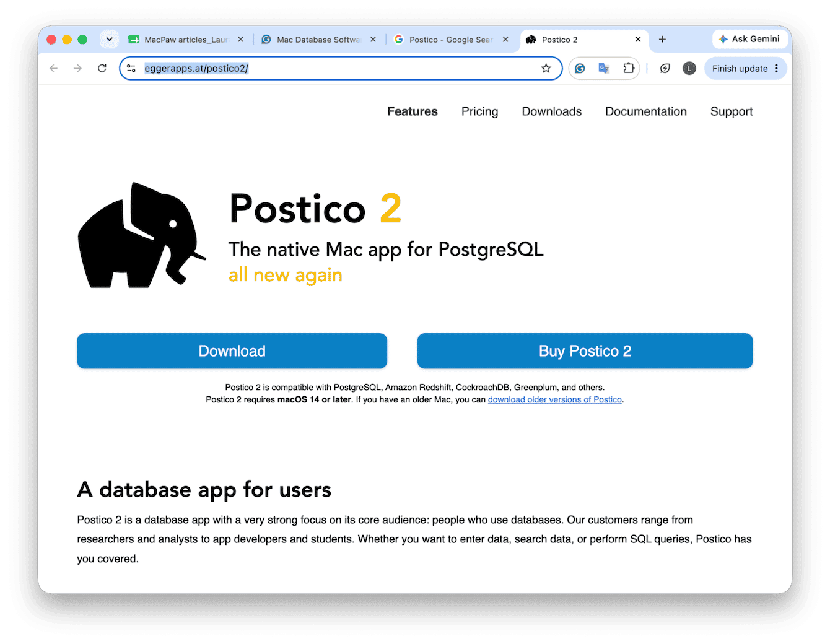Click the Ask Gemini button
Viewport: 830px width, 644px height.
(749, 39)
